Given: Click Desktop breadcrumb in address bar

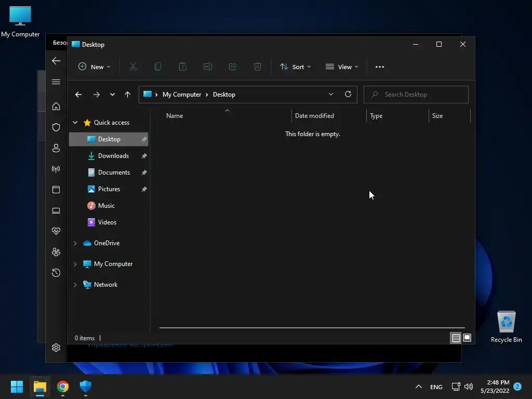Looking at the screenshot, I should [224, 95].
